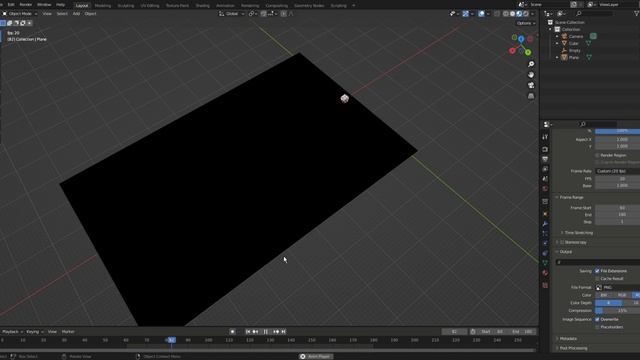Select rendered viewport shading icon
This screenshot has width=640, height=360.
(x=526, y=13)
